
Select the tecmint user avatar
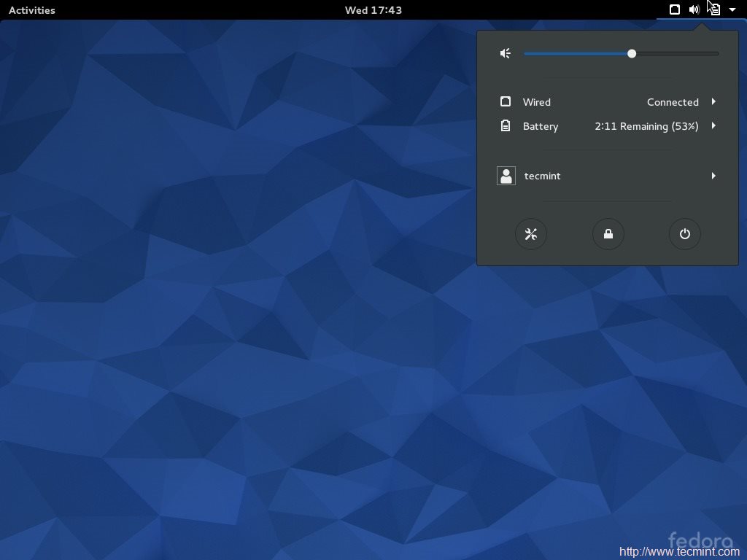coord(506,176)
